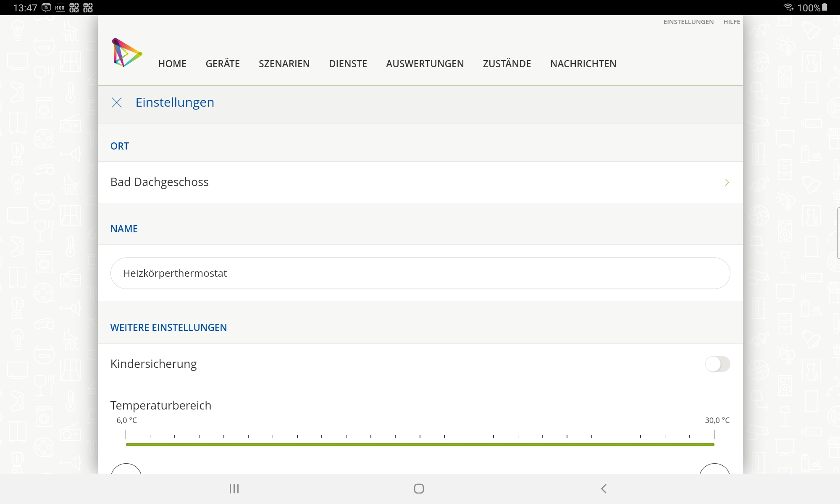Open NACHRICHTEN in top navigation
The width and height of the screenshot is (840, 504).
[583, 64]
